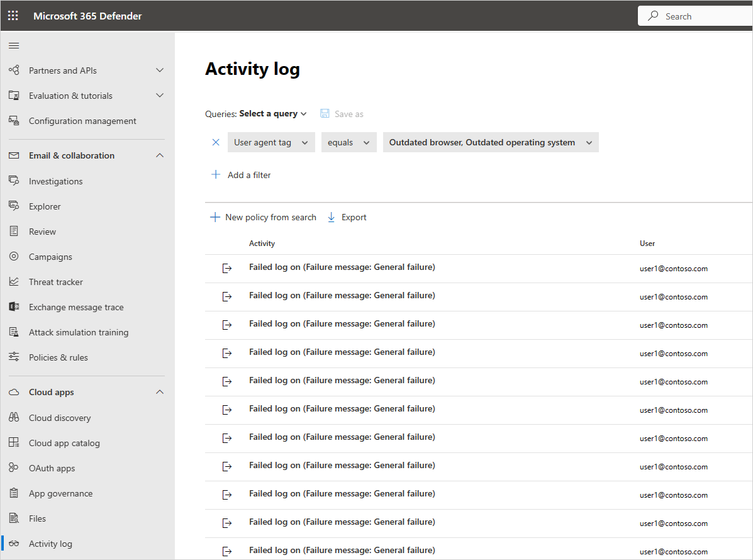Open the OAuth apps page

coord(50,468)
